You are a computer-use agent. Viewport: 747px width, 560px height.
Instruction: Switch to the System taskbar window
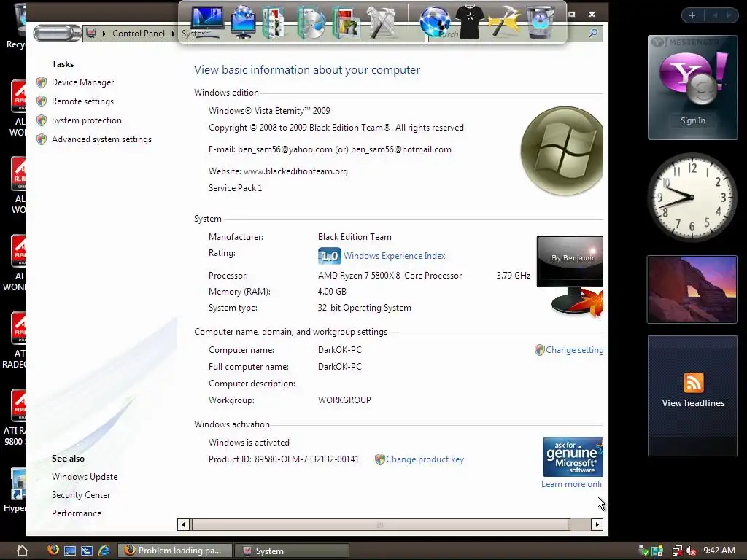(292, 551)
